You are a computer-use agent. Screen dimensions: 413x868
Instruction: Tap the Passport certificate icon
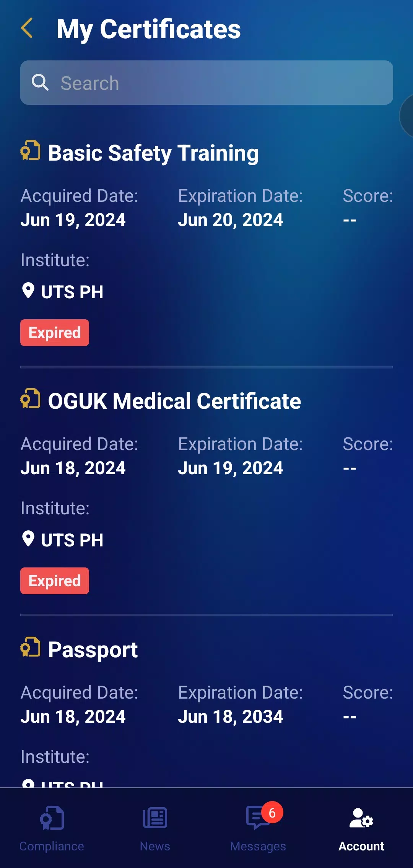30,647
